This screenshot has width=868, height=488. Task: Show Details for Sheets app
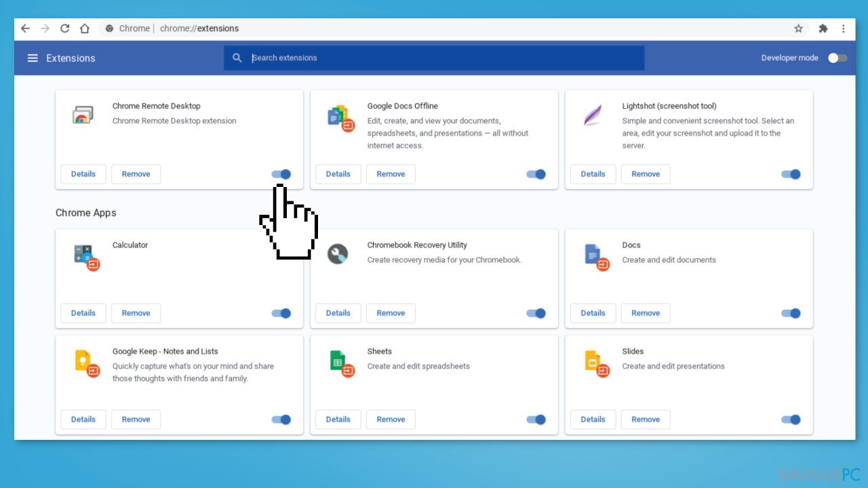pos(338,420)
